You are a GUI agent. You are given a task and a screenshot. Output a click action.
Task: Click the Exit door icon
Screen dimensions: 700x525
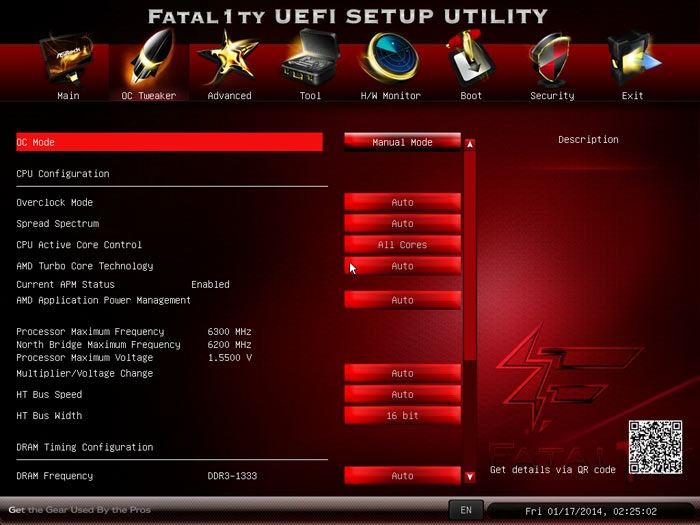click(633, 58)
